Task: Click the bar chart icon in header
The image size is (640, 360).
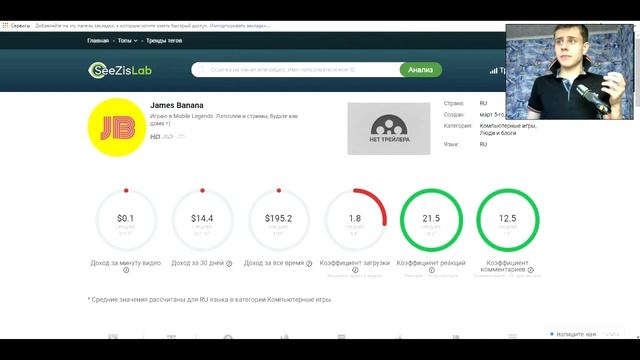Action: pos(493,71)
